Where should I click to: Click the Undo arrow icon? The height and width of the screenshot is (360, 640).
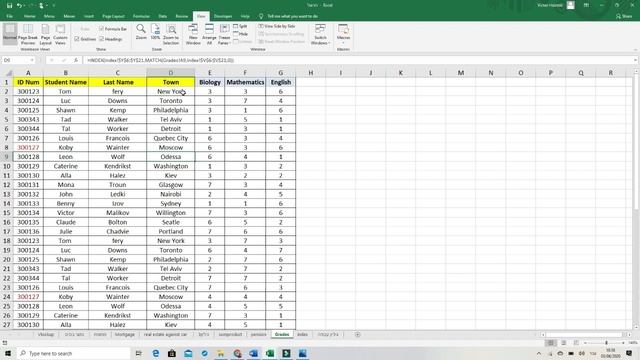point(19,5)
